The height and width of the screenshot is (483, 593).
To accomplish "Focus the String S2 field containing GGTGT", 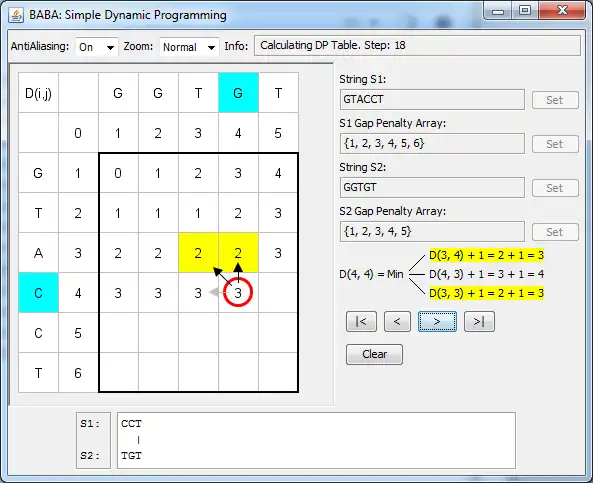I will coord(432,187).
